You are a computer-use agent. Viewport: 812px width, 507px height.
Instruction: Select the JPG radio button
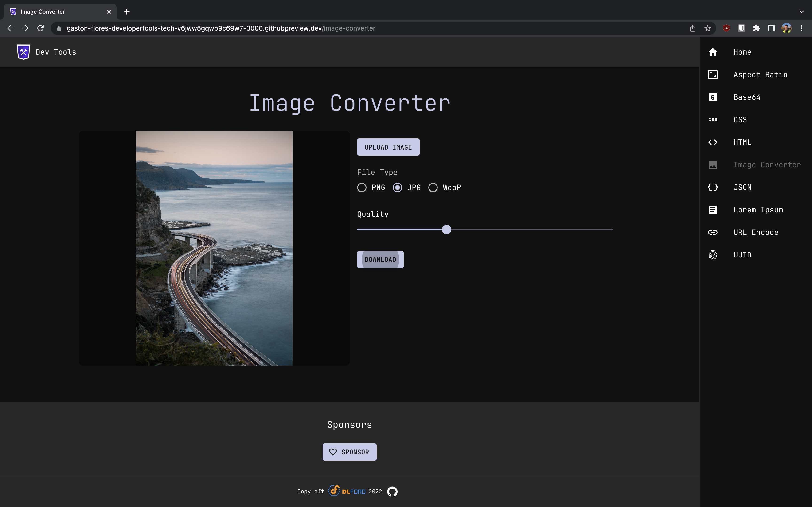[x=397, y=188]
